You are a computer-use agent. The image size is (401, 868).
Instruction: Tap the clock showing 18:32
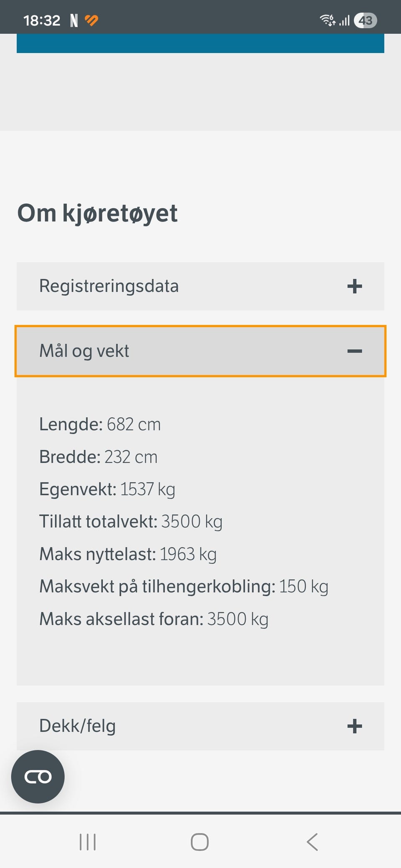click(x=42, y=20)
